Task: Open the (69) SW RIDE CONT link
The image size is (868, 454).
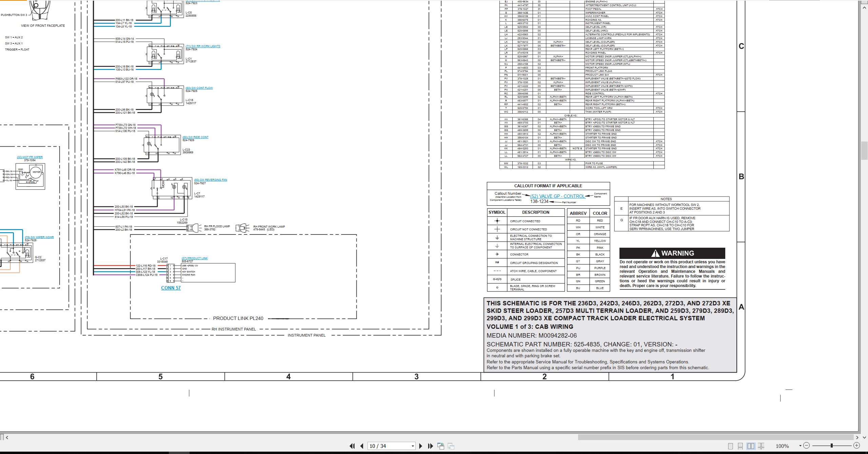Action: coord(195,137)
